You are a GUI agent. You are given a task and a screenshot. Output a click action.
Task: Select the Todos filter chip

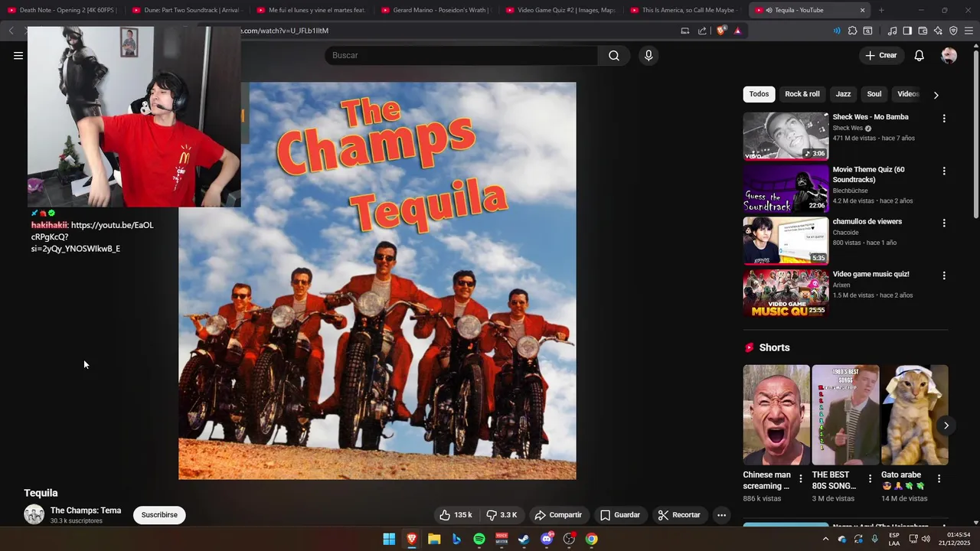pyautogui.click(x=759, y=94)
